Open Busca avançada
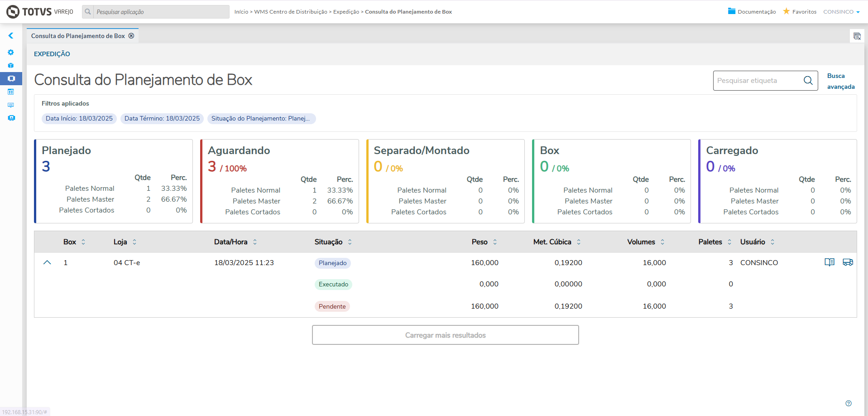The image size is (868, 416). (x=841, y=81)
